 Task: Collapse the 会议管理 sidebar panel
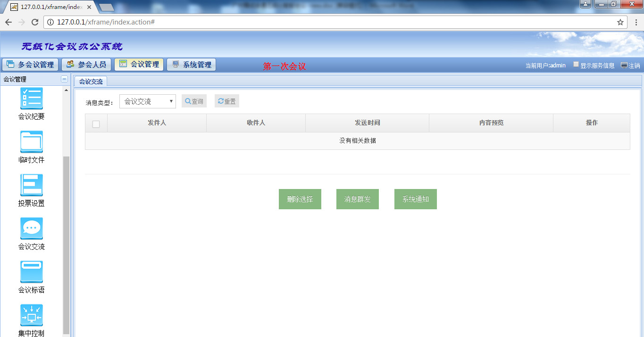65,79
